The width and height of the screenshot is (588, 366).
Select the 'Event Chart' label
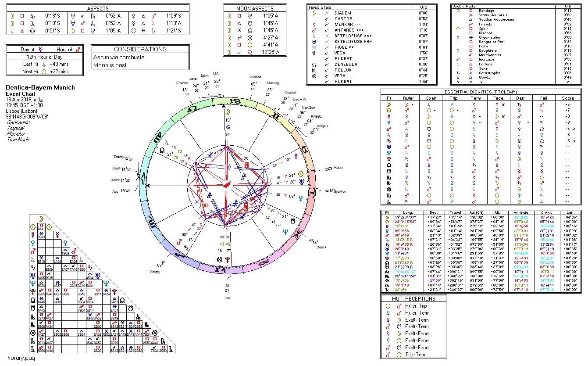(21, 94)
